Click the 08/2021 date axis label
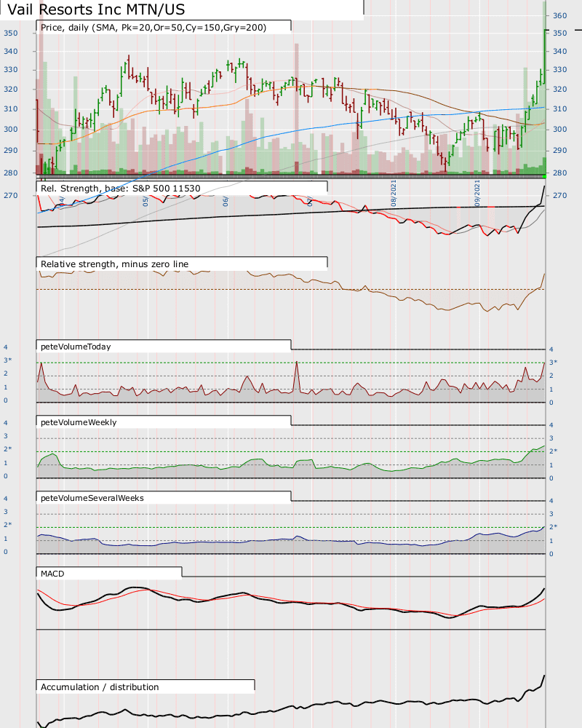 point(394,193)
